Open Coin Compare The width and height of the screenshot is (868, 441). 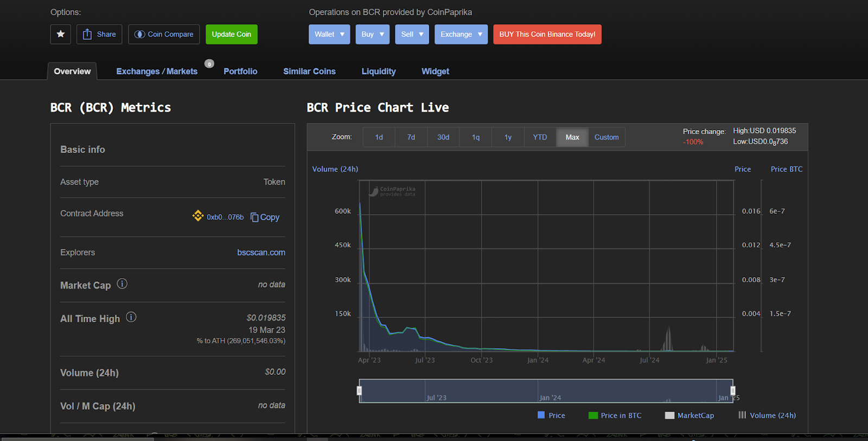point(164,34)
